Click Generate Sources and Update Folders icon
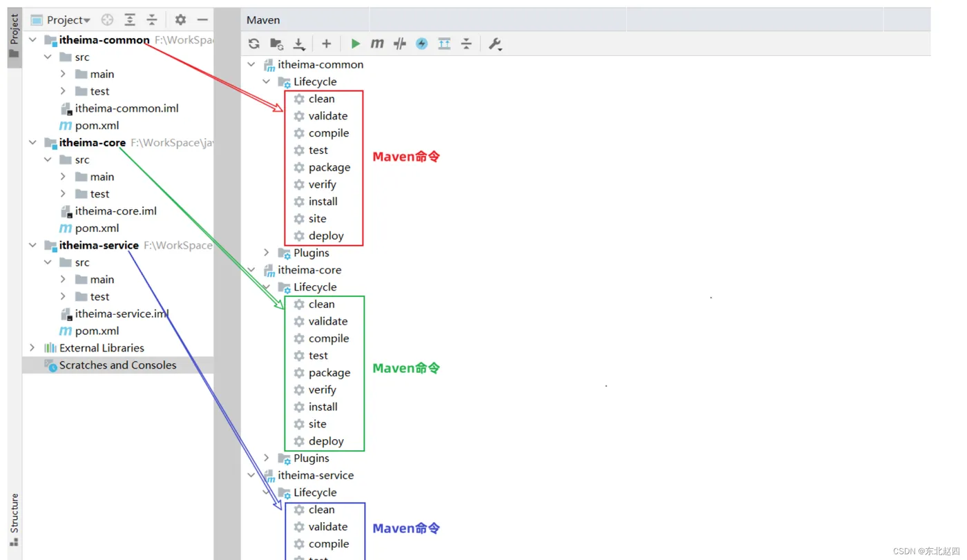This screenshot has width=967, height=560. (x=276, y=44)
